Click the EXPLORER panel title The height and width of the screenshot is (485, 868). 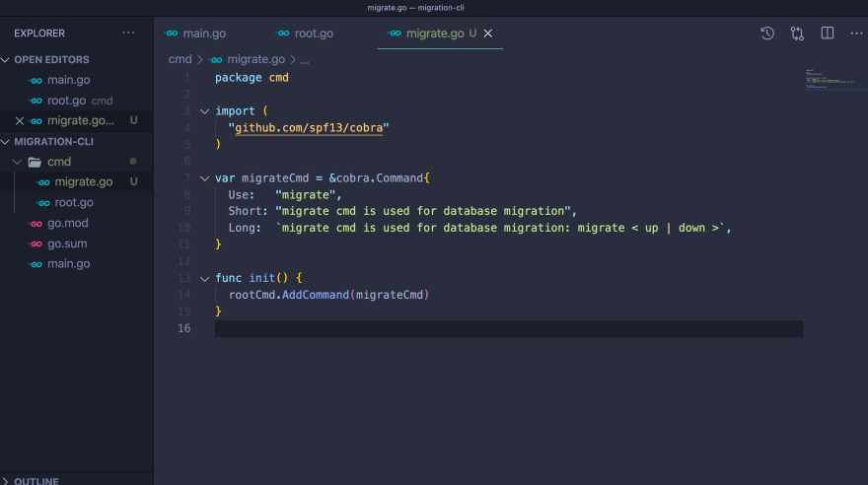39,34
